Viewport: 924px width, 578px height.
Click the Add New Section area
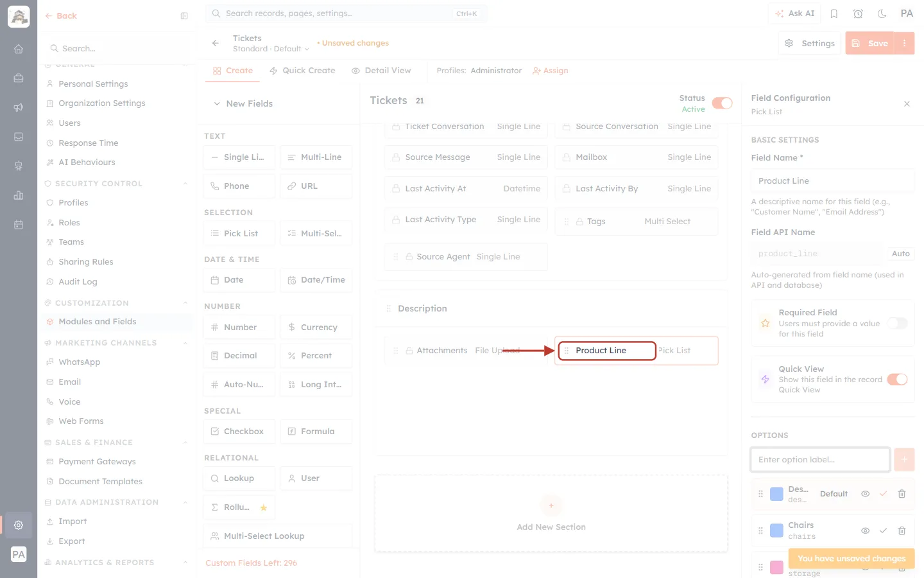tap(551, 514)
